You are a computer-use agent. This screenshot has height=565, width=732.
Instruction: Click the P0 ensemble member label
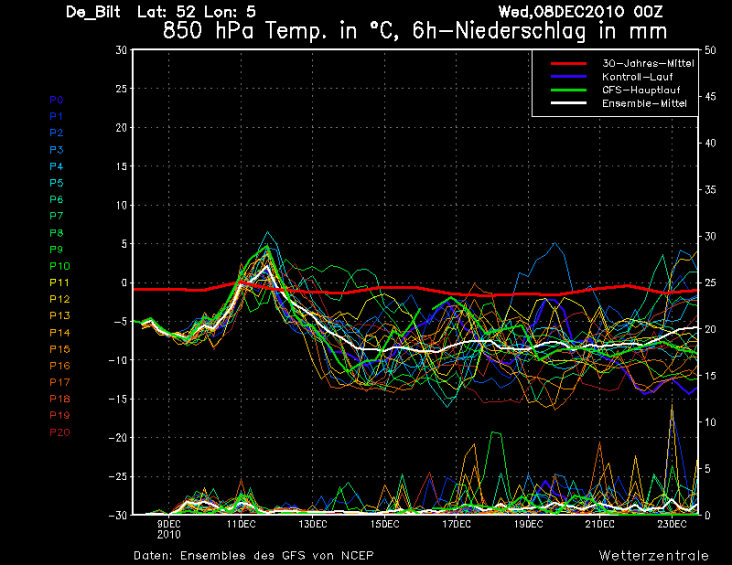[x=56, y=99]
